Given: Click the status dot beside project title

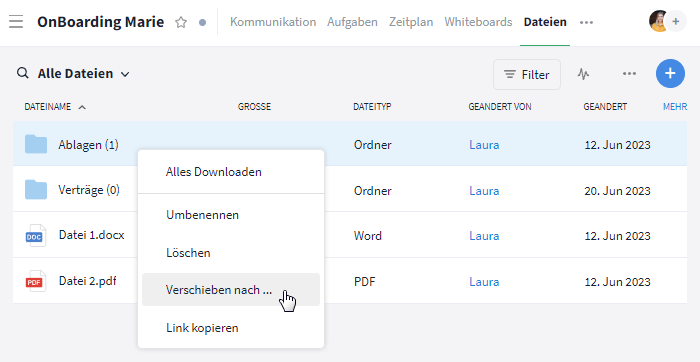Looking at the screenshot, I should 203,22.
